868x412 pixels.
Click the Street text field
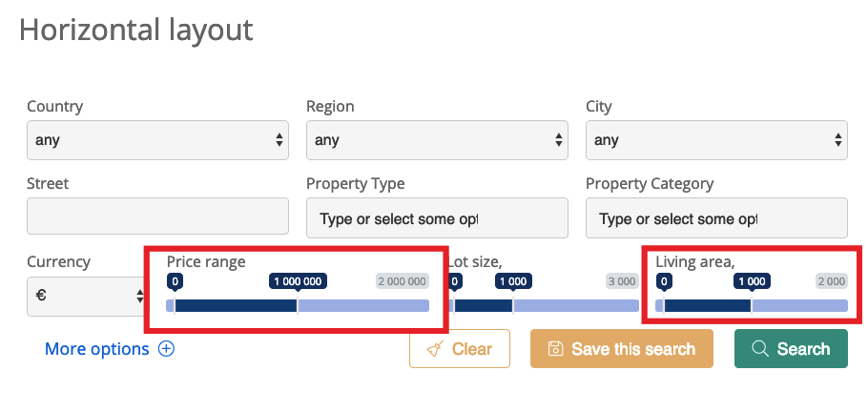pos(157,217)
